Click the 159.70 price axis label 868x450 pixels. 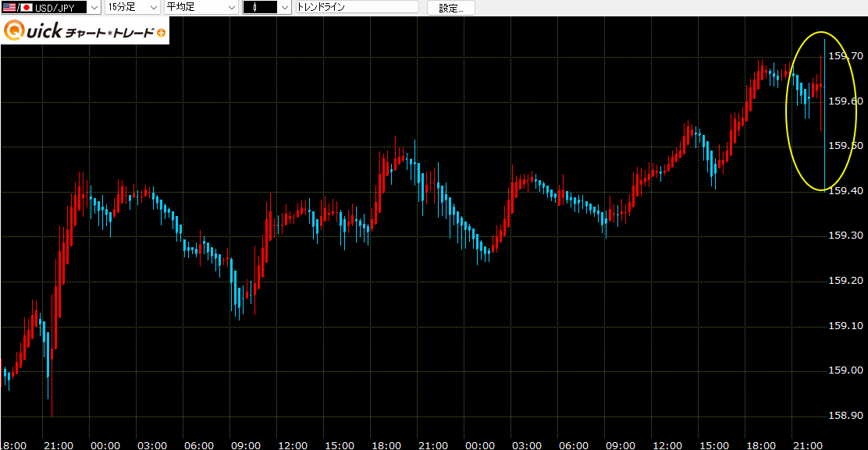click(845, 56)
